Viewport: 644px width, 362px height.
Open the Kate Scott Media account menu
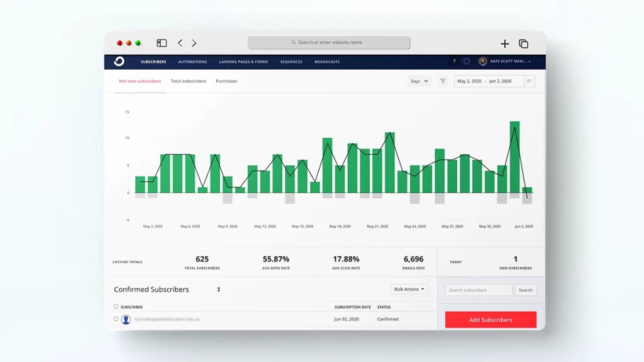[x=505, y=62]
